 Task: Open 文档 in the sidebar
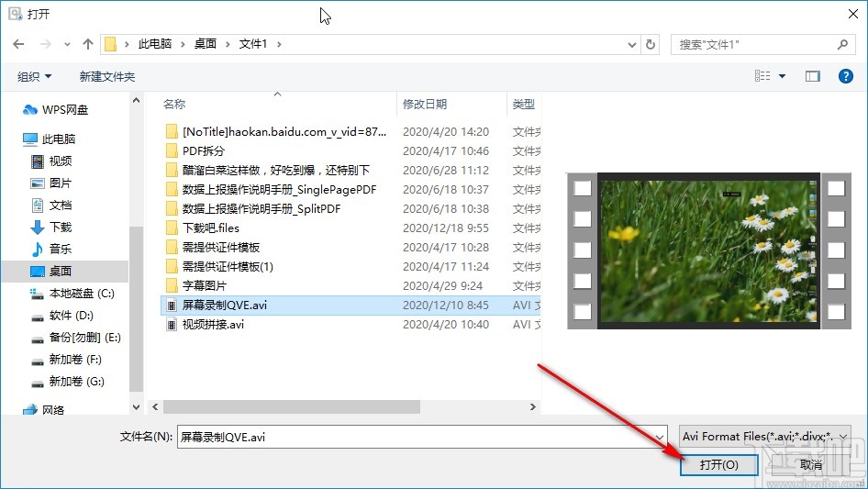coord(51,205)
